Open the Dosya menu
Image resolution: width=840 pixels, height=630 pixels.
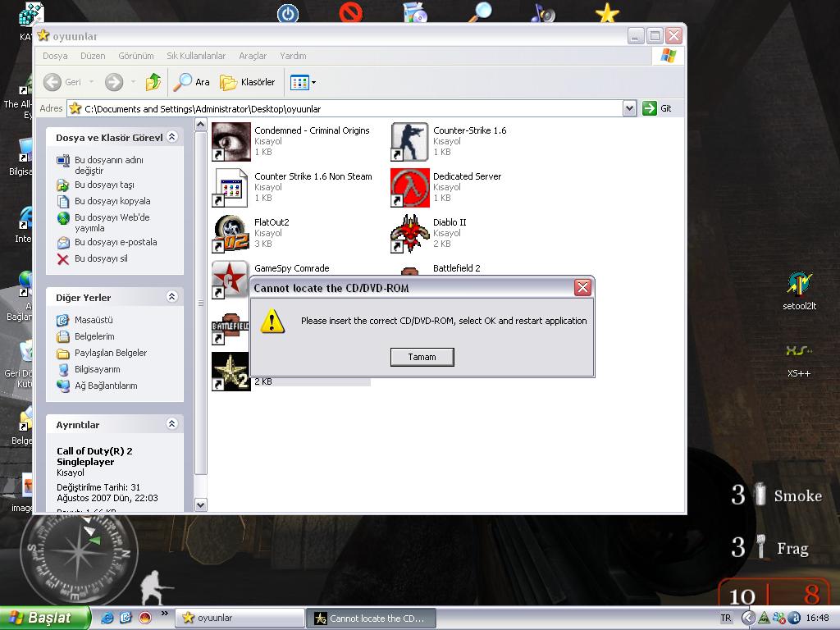coord(55,56)
